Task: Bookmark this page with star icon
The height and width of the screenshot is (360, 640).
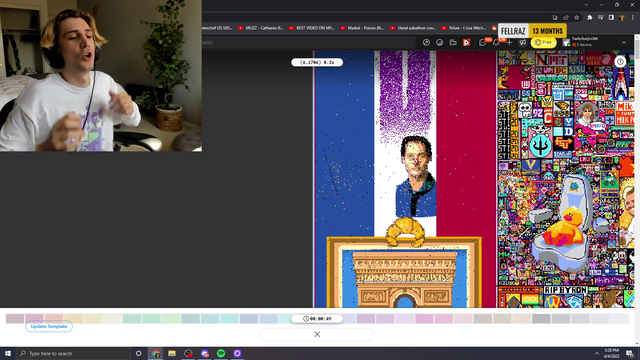Action: tap(576, 18)
